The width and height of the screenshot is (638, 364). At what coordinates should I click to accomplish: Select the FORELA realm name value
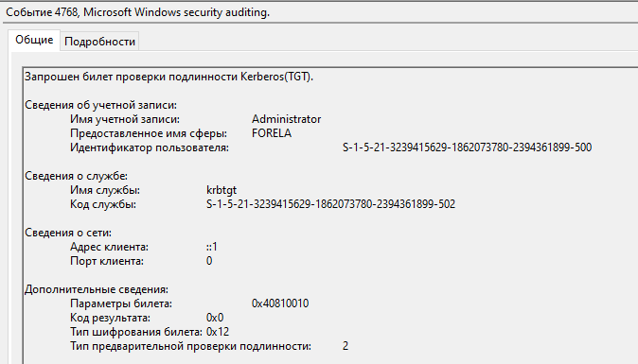coord(272,133)
